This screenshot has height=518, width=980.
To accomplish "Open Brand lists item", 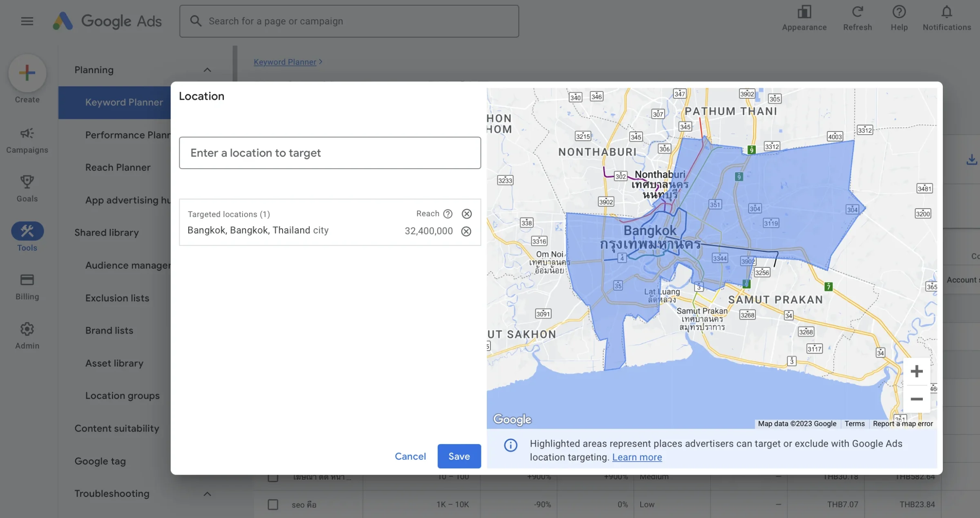I will point(109,330).
